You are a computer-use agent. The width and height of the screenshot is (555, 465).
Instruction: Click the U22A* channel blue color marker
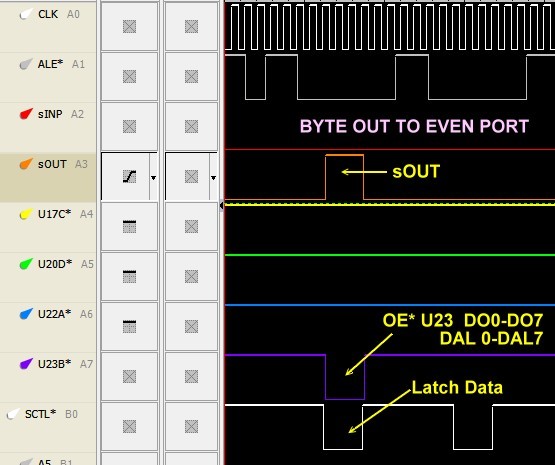[26, 314]
